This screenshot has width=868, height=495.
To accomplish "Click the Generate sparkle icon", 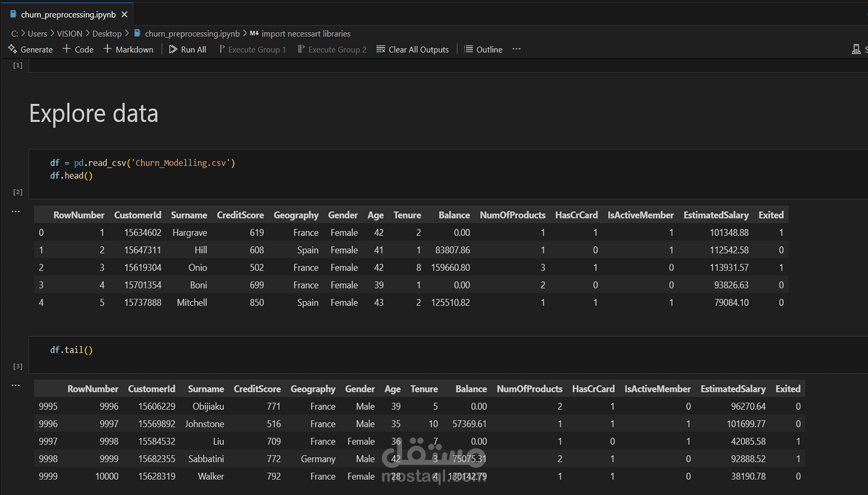I will 13,49.
